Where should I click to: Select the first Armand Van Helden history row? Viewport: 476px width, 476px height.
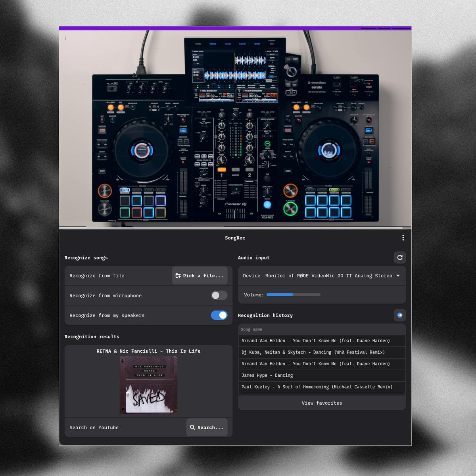[315, 341]
